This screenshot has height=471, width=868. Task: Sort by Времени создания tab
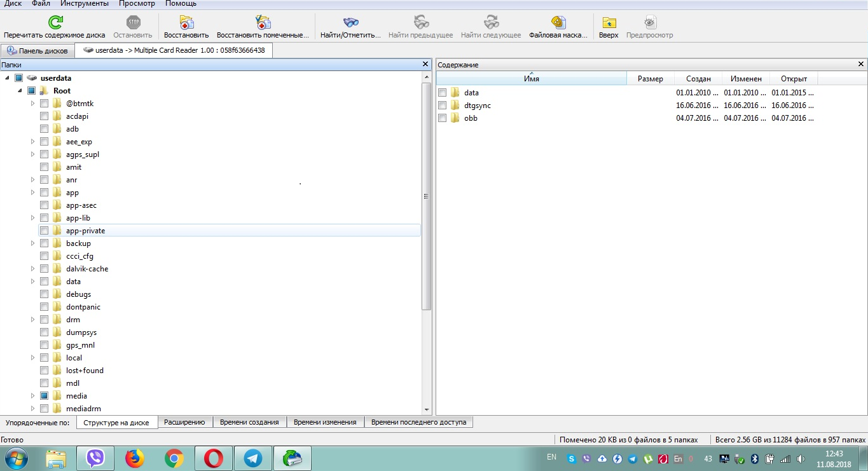[x=249, y=422]
